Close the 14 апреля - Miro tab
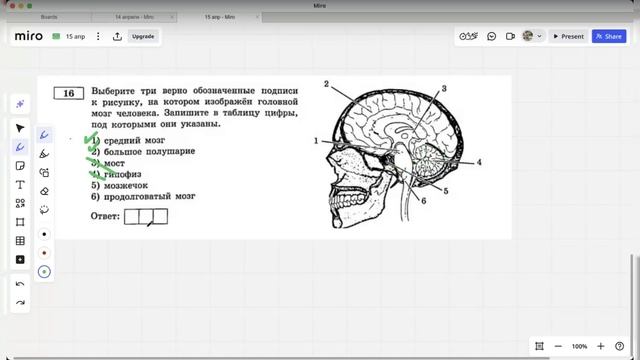The width and height of the screenshot is (640, 360). pyautogui.click(x=172, y=17)
